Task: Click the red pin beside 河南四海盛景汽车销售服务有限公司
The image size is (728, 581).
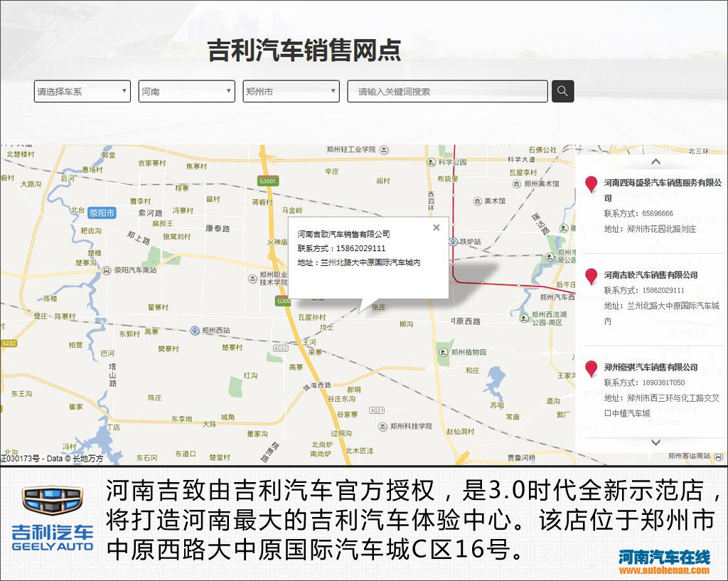Action: [591, 184]
